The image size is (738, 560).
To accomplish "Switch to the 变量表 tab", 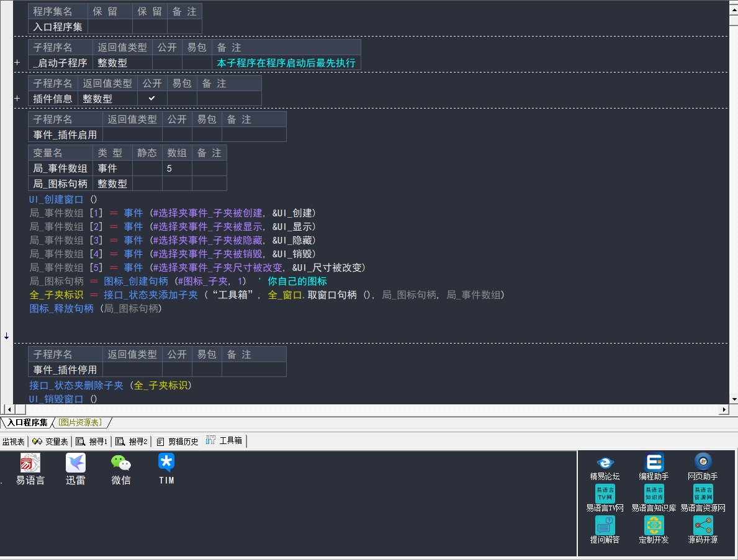I will click(x=50, y=442).
